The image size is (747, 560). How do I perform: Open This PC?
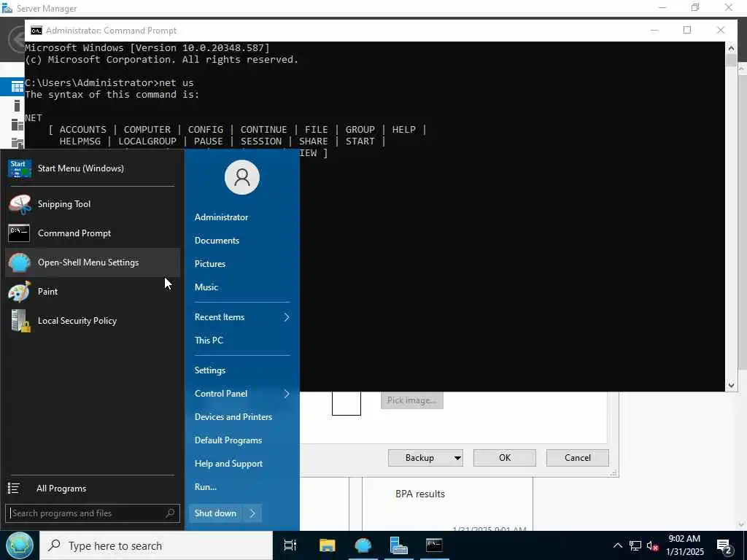click(209, 341)
